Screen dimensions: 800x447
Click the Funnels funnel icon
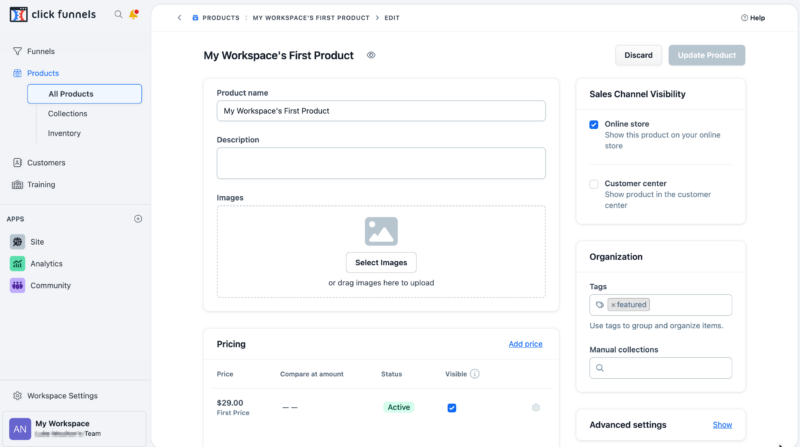coord(17,51)
